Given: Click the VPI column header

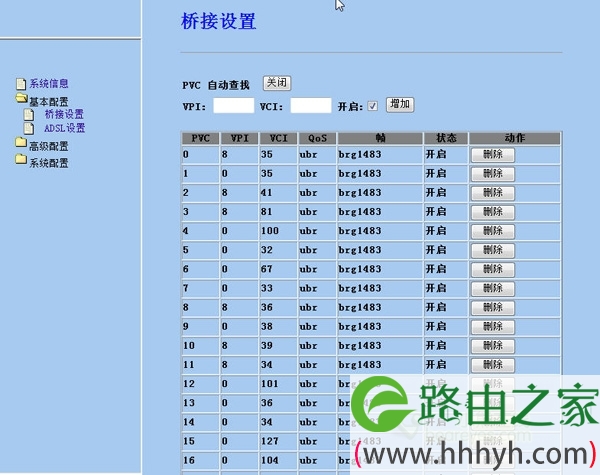Looking at the screenshot, I should (x=240, y=138).
